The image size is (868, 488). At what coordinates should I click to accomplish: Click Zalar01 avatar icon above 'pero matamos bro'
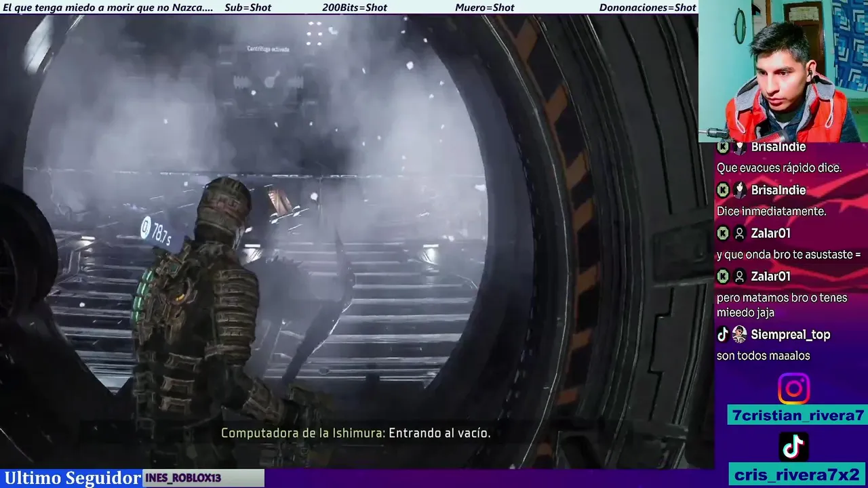(x=740, y=277)
